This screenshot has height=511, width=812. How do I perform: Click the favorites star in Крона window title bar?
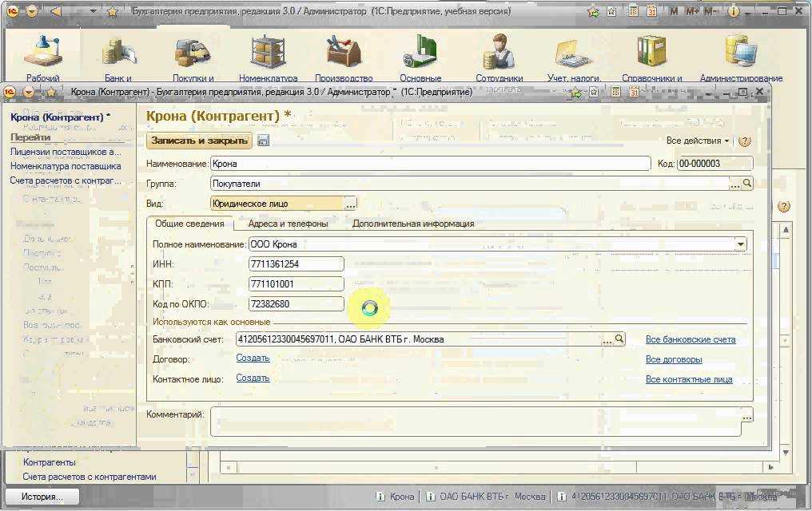coord(51,92)
